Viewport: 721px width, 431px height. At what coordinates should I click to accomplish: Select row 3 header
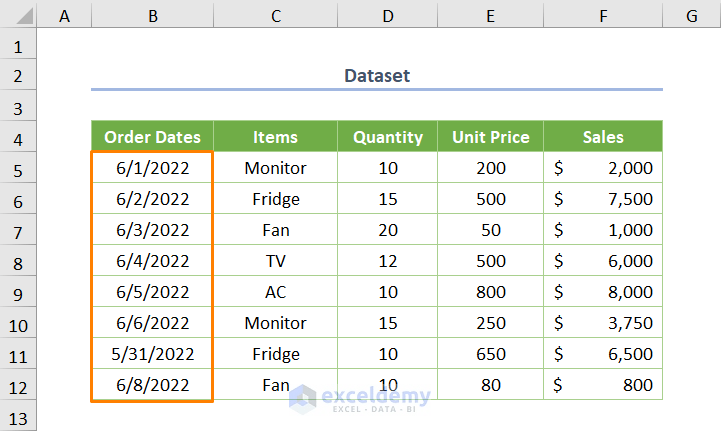tap(18, 105)
